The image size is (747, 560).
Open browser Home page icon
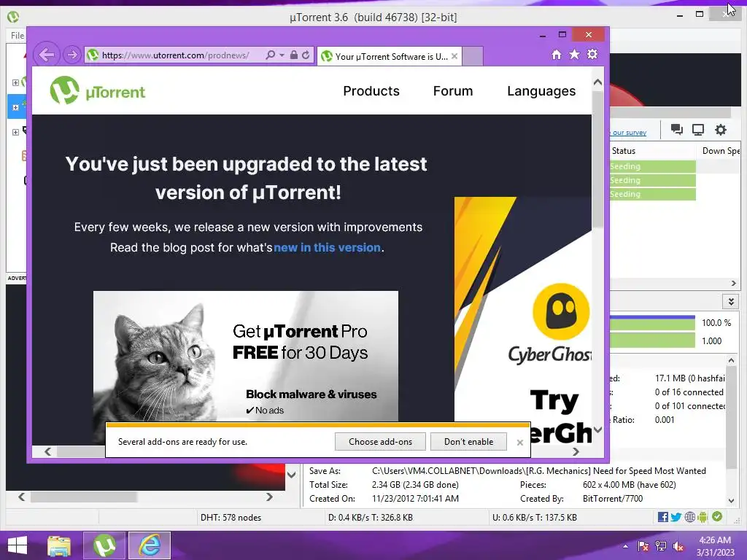(557, 55)
